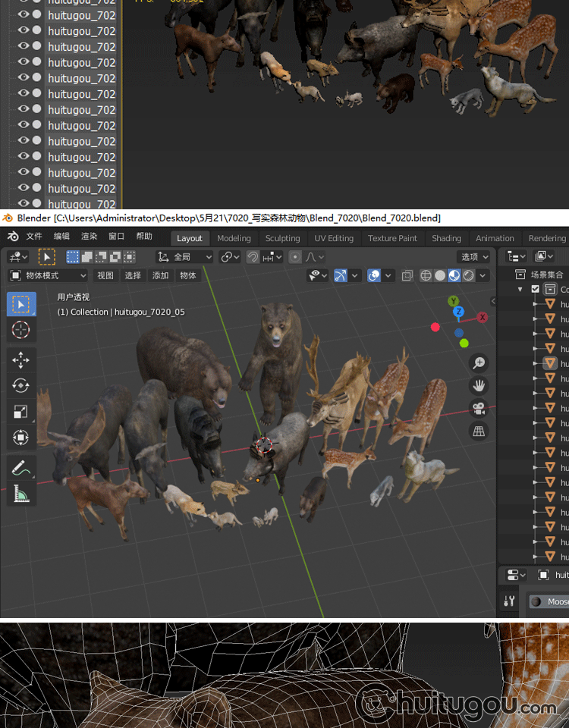Click the zoom magnifier viewport icon
569x728 pixels.
[479, 362]
